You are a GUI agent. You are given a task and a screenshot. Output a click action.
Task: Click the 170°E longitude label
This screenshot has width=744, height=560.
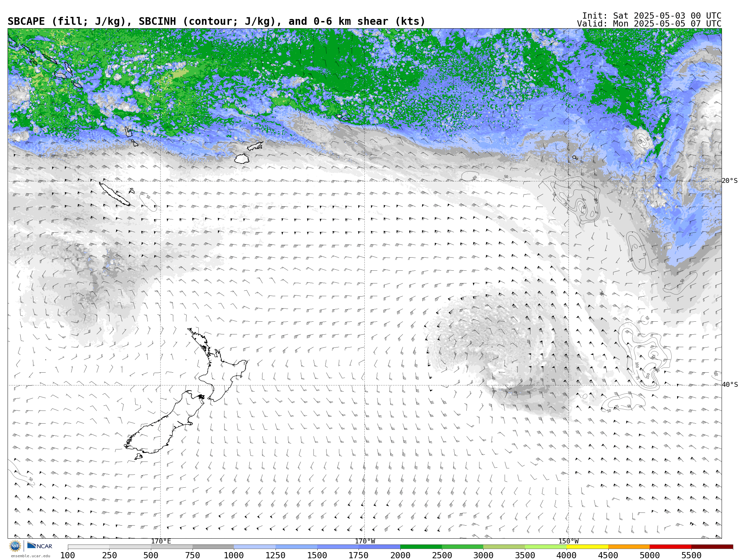[161, 541]
